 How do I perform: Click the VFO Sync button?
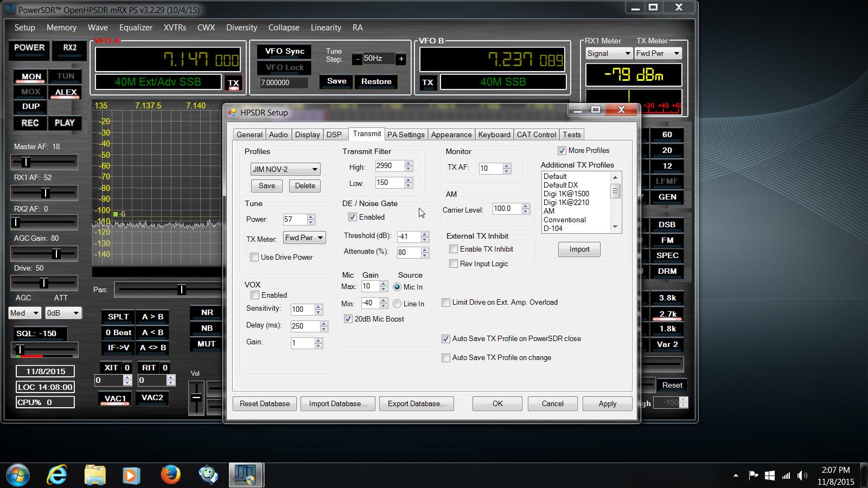[x=284, y=52]
